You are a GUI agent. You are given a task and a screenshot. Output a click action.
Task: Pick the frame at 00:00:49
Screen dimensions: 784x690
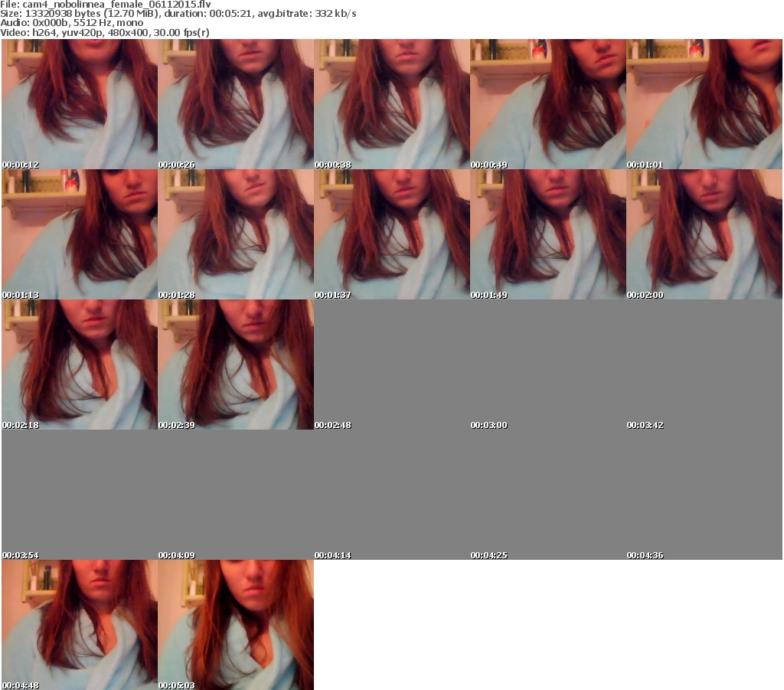(x=547, y=104)
